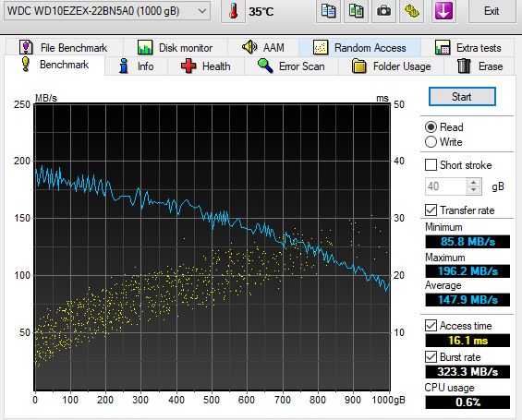Copy results to clipboard with first toolbar icon
The height and width of the screenshot is (420, 522).
click(328, 11)
